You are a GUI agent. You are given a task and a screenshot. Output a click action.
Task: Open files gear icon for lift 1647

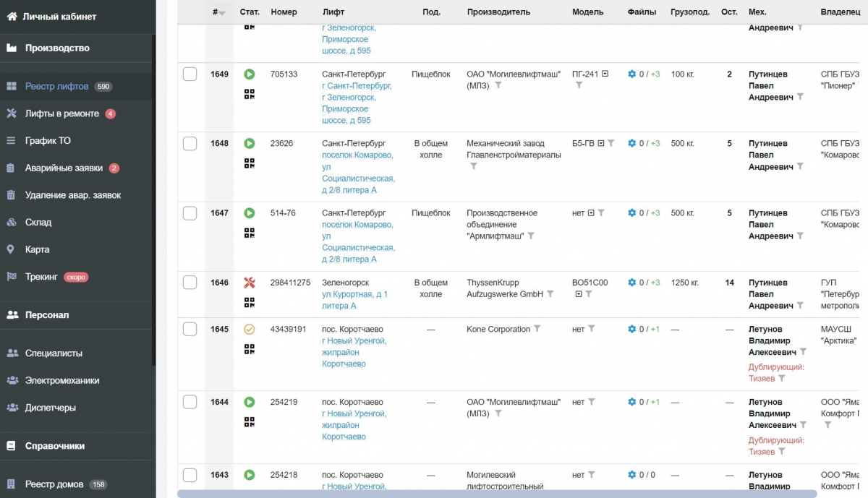click(x=631, y=213)
